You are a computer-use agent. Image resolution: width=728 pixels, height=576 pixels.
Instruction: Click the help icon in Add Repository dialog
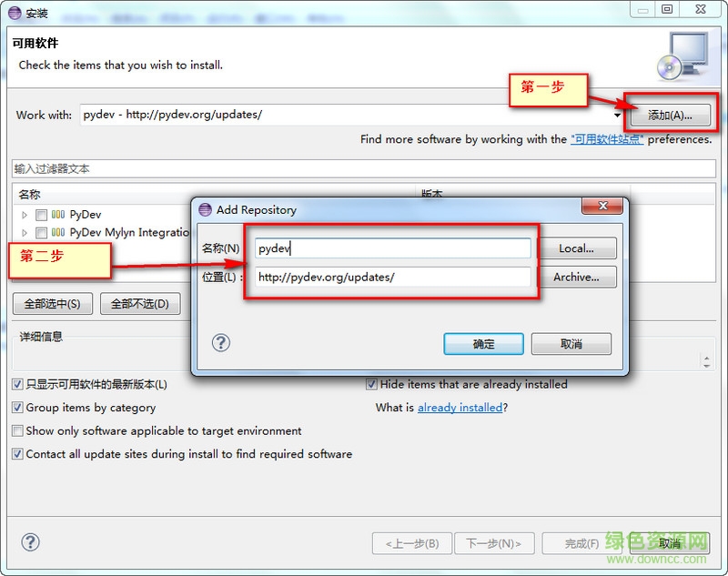221,343
